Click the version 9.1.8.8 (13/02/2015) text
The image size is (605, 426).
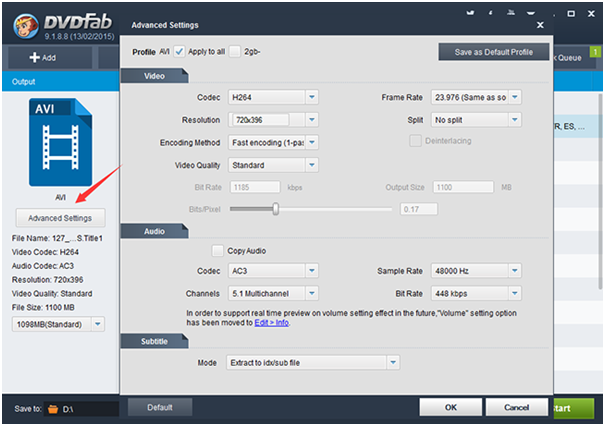[79, 37]
